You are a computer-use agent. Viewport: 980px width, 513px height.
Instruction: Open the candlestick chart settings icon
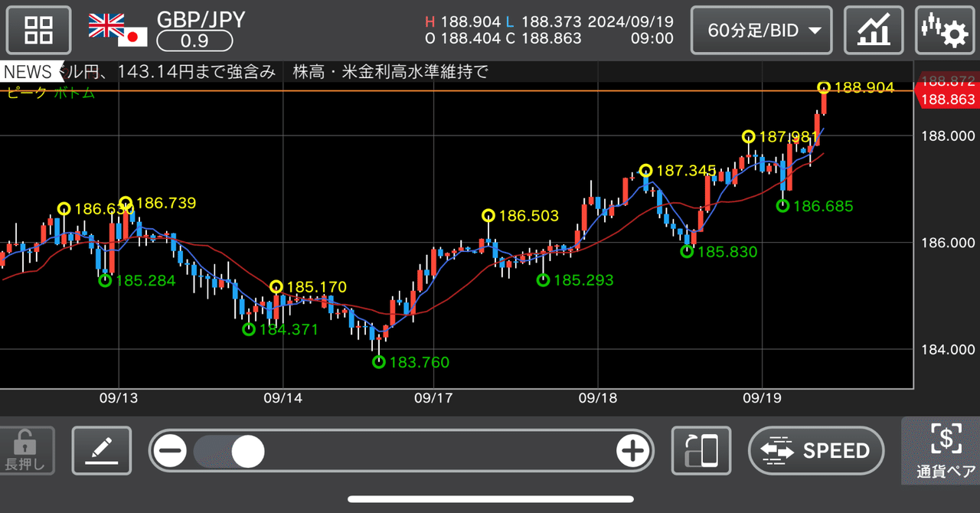[x=945, y=30]
